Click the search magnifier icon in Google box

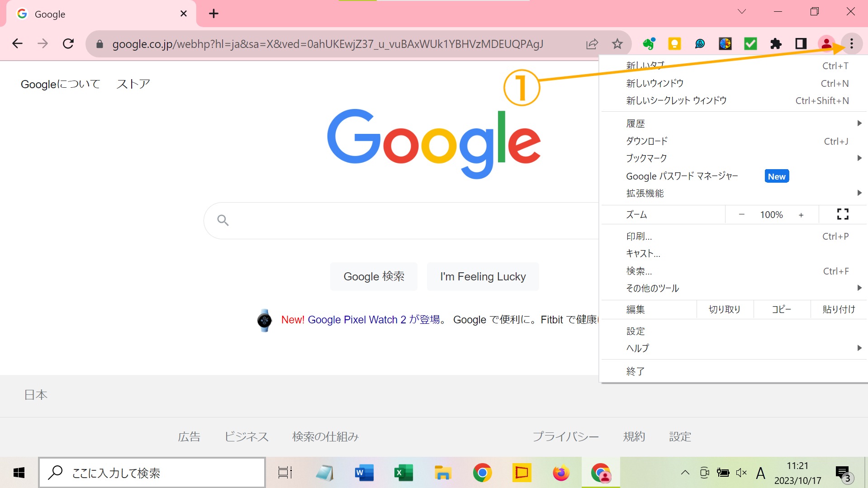223,220
